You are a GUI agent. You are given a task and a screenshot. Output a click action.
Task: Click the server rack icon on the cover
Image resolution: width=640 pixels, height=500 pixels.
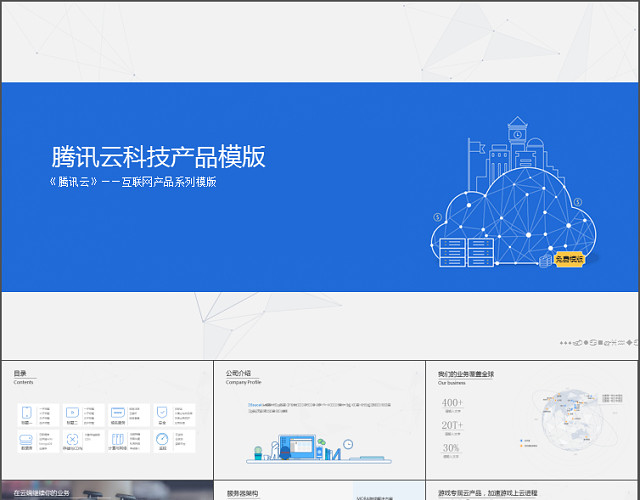click(x=467, y=253)
